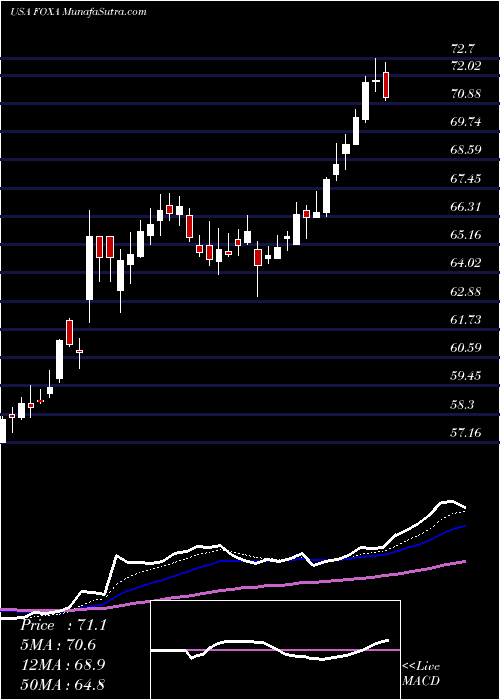This screenshot has height=700, width=500.
Task: Select the 58.3 price axis label
Action: pos(463,405)
